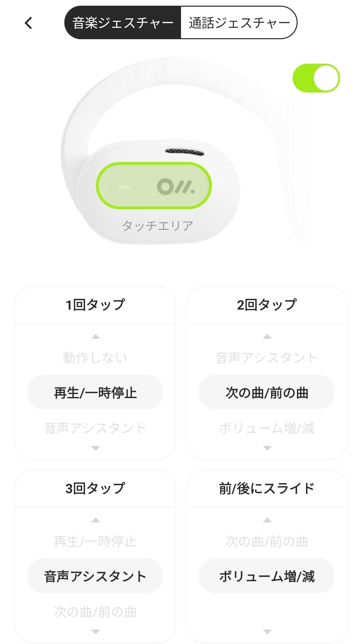Viewport: 362px width, 644px height.
Task: Tap selected 再生/一時停止 option in 1回タップ
Action: (x=95, y=392)
